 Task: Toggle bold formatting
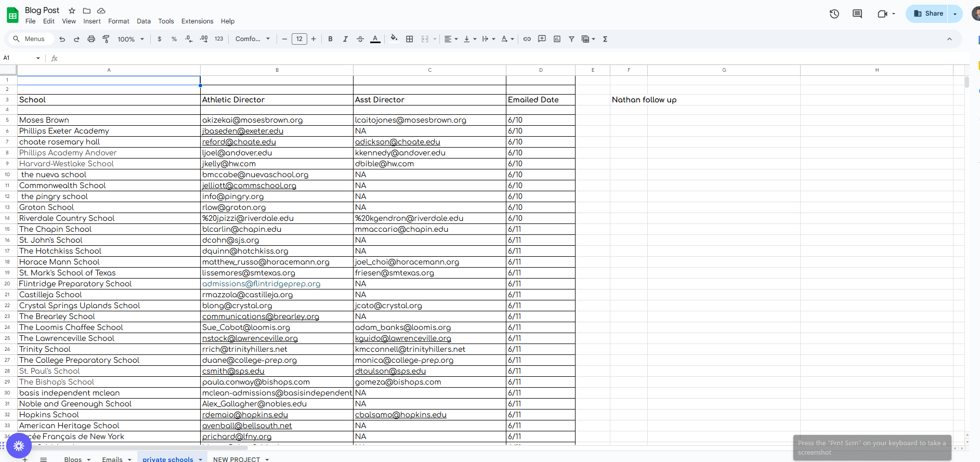point(330,39)
